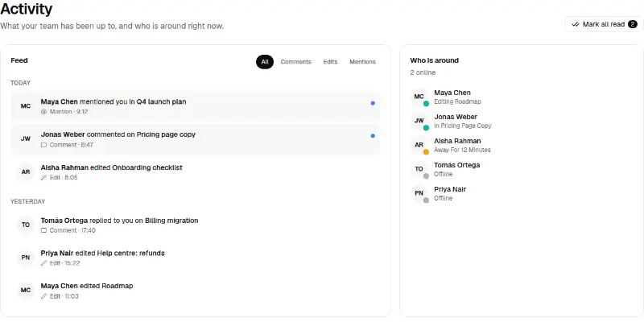Image resolution: width=644 pixels, height=322 pixels.
Task: Click AR avatar on Onboarding checklist item
Action: coord(26,171)
